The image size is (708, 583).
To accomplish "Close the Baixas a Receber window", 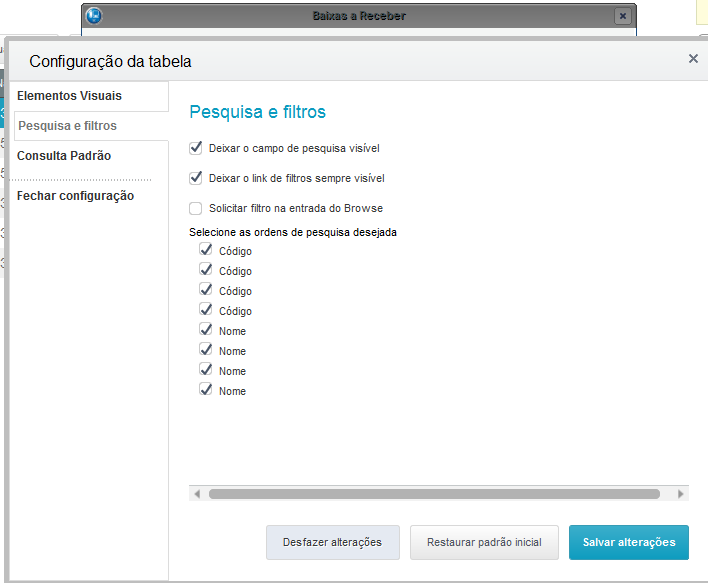I will point(622,16).
